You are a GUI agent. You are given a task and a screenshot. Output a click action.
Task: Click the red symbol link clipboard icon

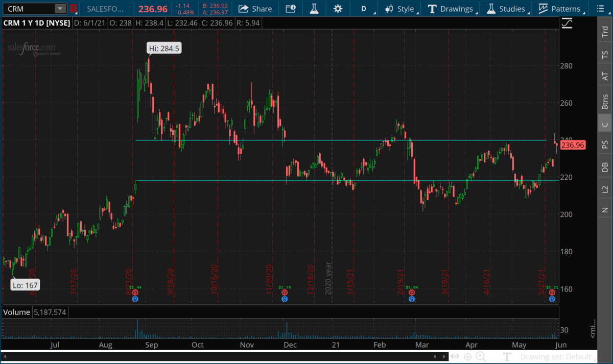click(74, 9)
